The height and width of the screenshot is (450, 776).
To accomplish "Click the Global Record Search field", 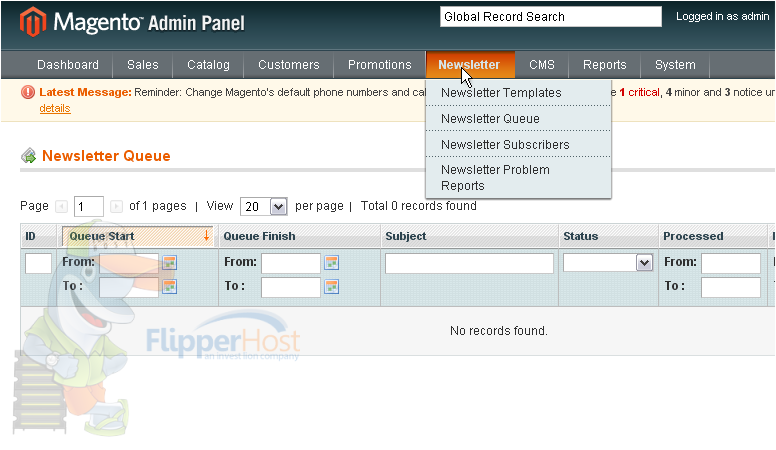I will 551,17.
